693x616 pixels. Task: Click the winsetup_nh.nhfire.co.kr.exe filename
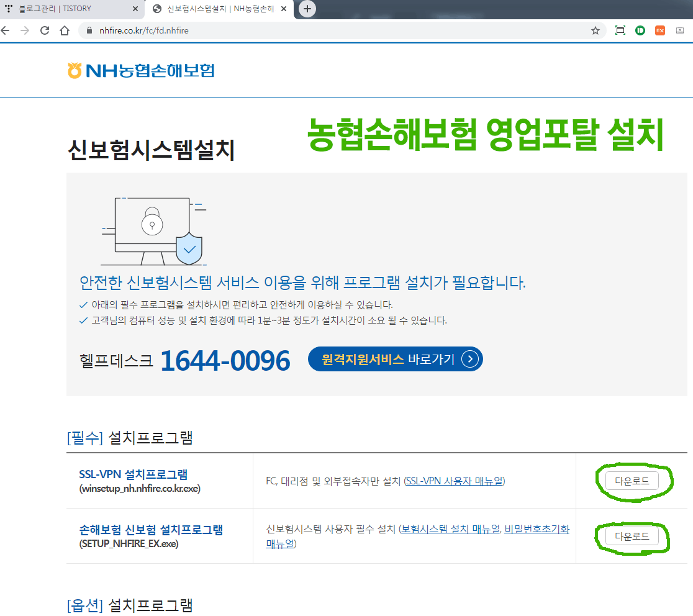click(x=140, y=488)
